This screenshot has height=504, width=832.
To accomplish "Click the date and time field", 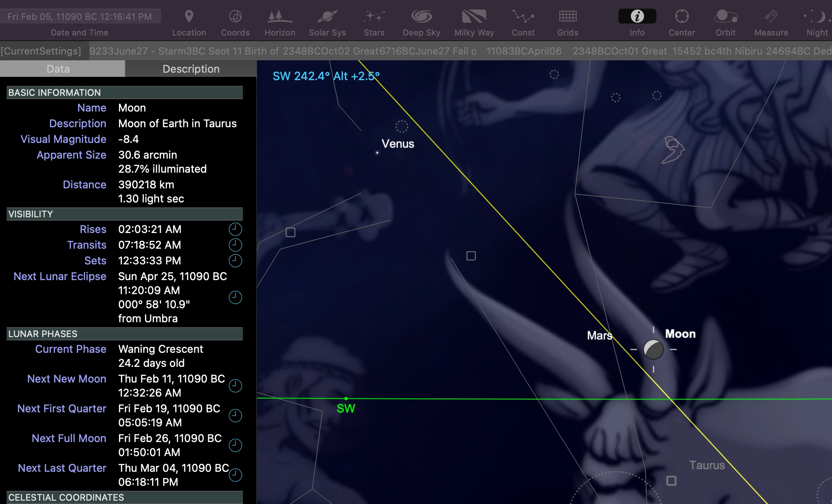I will click(80, 17).
